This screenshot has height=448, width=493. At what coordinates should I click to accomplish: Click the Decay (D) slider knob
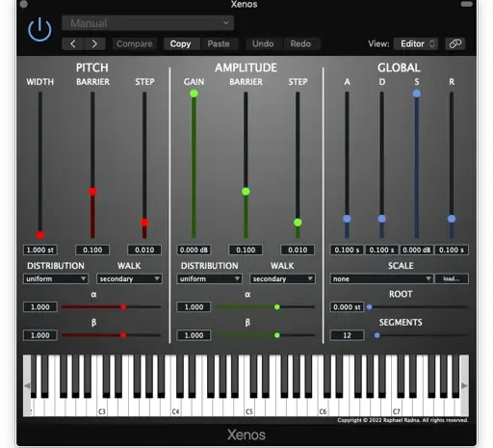[x=381, y=219]
